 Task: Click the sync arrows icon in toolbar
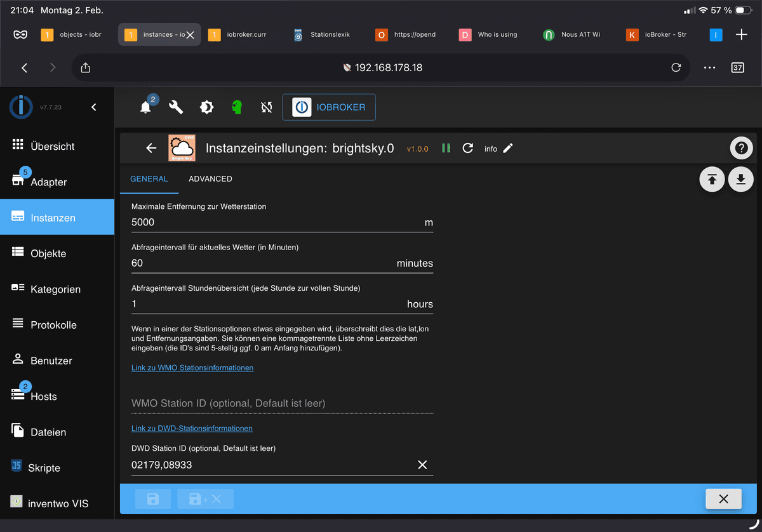267,107
